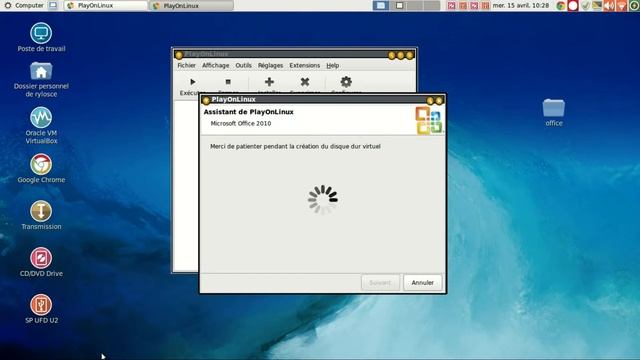Click the Fermer stop icon in PlayOnLinux toolbar
This screenshot has width=640, height=360.
(228, 82)
